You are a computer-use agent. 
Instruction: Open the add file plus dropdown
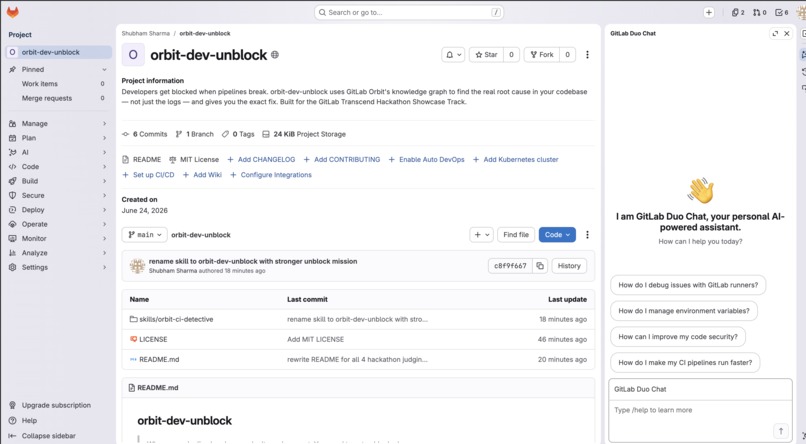(481, 235)
